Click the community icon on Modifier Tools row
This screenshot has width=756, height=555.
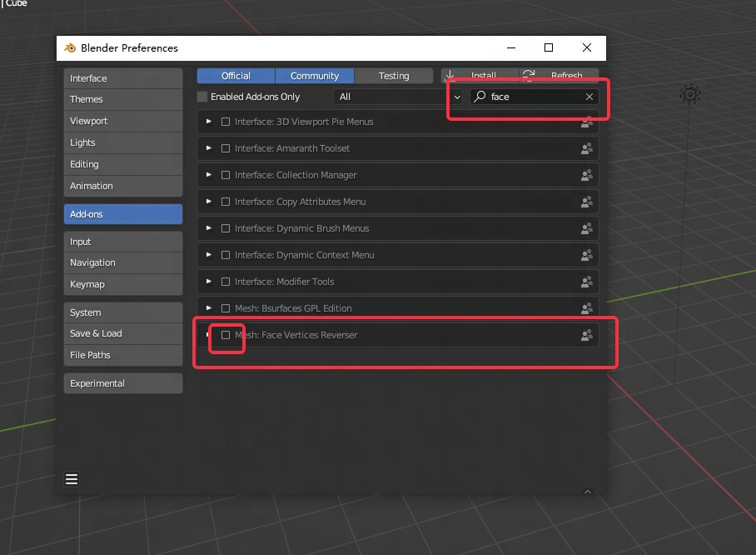coord(586,282)
